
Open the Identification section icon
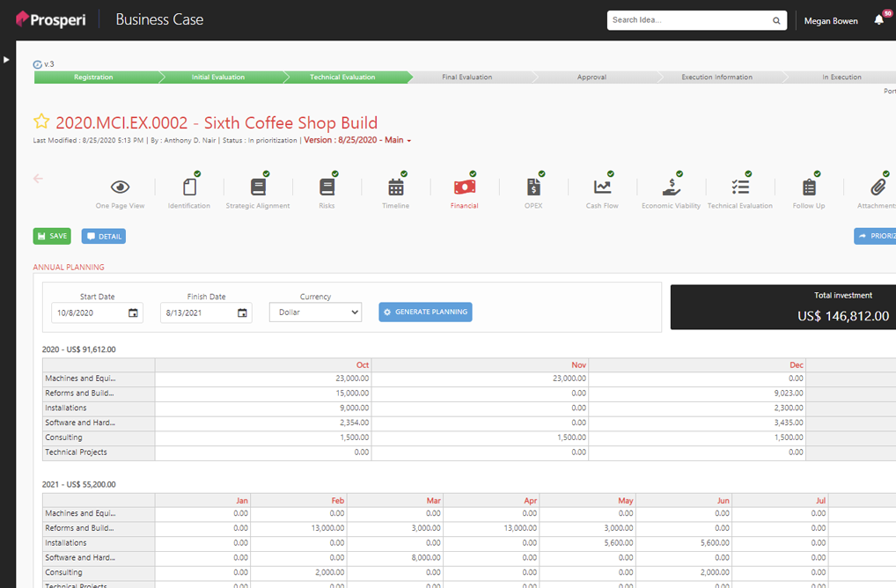(x=189, y=187)
